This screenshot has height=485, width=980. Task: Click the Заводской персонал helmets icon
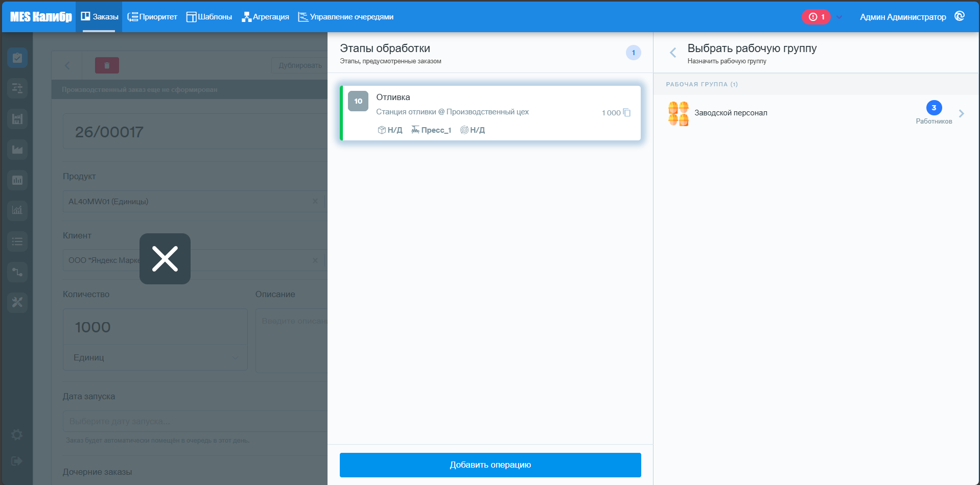click(x=679, y=113)
